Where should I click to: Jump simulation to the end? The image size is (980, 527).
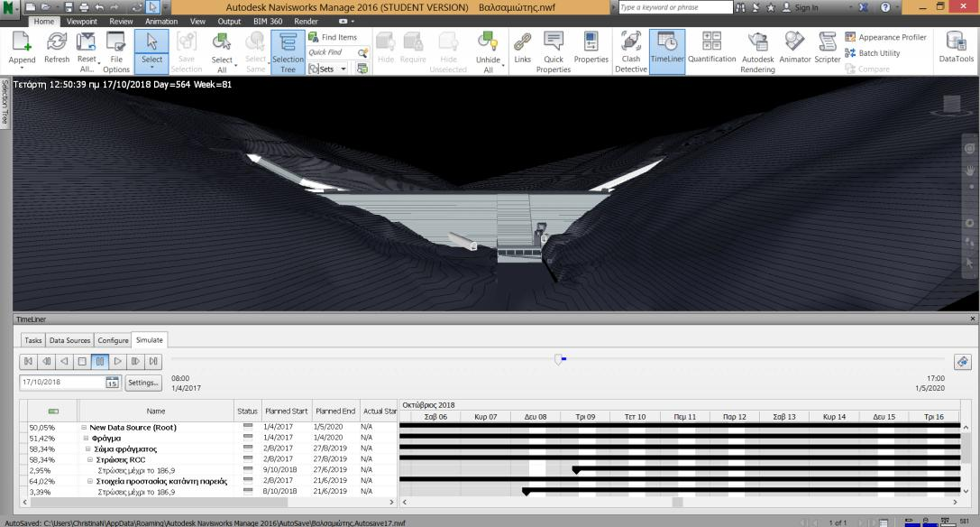click(x=153, y=362)
